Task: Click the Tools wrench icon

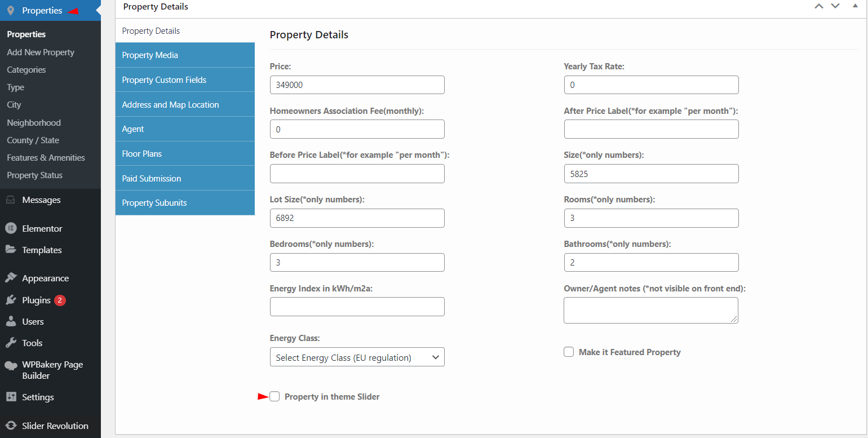Action: pos(11,343)
